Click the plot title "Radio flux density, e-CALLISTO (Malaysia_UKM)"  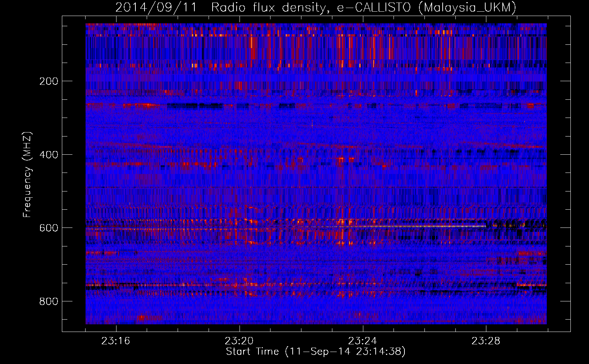pyautogui.click(x=364, y=7)
